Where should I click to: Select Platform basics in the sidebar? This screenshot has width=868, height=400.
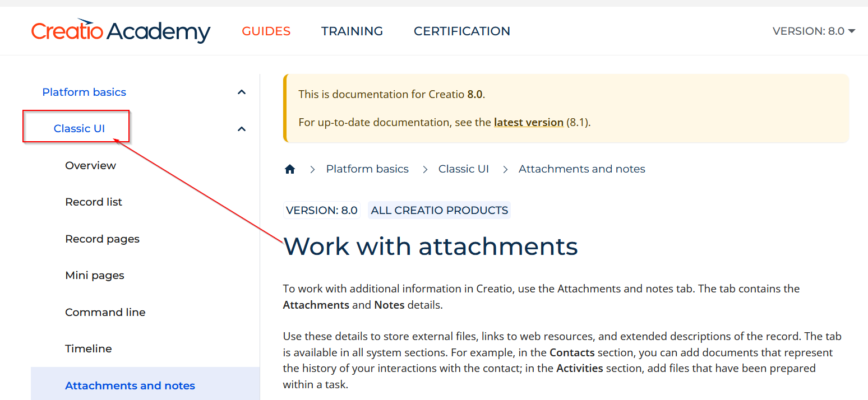tap(84, 92)
